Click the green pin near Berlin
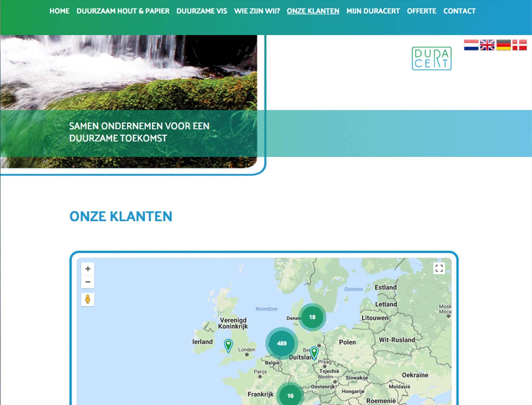Screen dimensions: 532x405 pyautogui.click(x=314, y=352)
